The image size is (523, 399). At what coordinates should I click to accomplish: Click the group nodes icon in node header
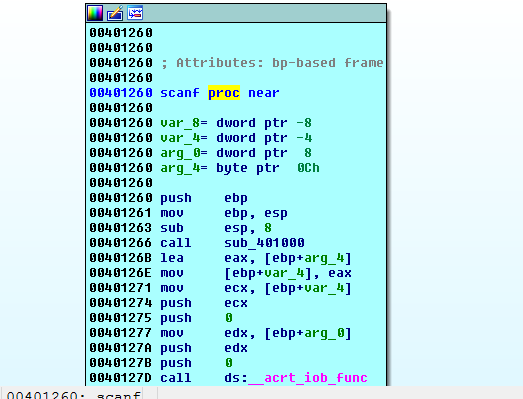135,13
